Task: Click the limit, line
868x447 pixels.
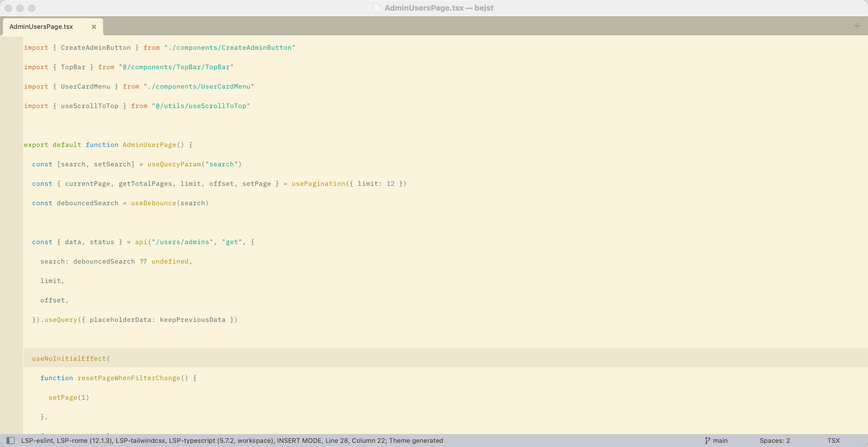Action: tap(52, 281)
